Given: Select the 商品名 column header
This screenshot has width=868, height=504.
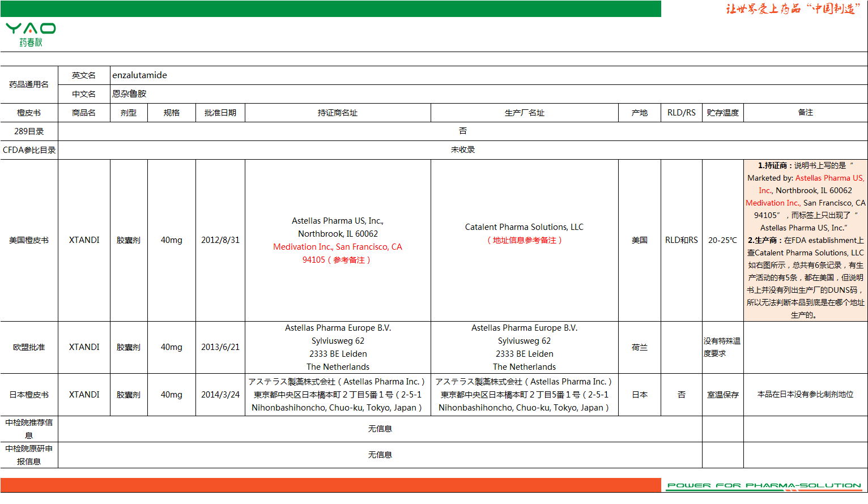Looking at the screenshot, I should pyautogui.click(x=84, y=113).
